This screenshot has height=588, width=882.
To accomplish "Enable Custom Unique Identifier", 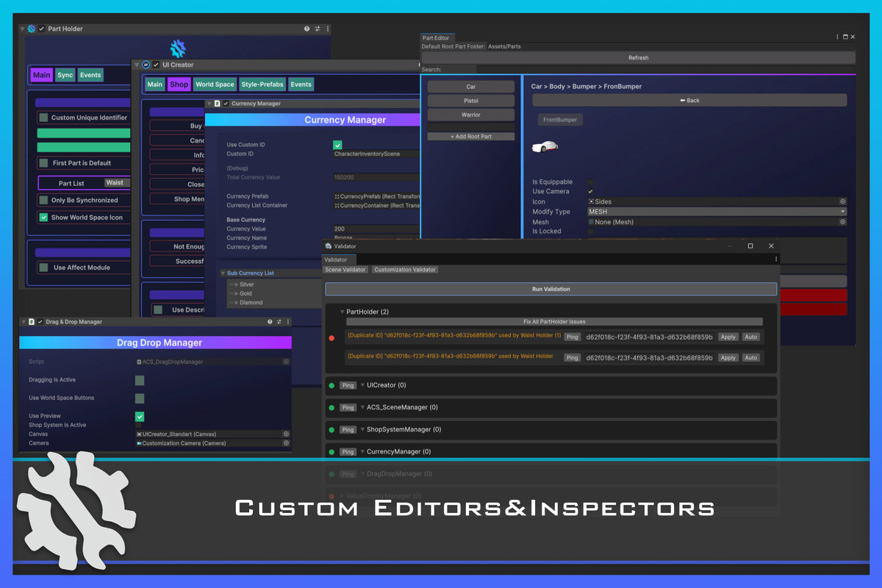I will (44, 118).
